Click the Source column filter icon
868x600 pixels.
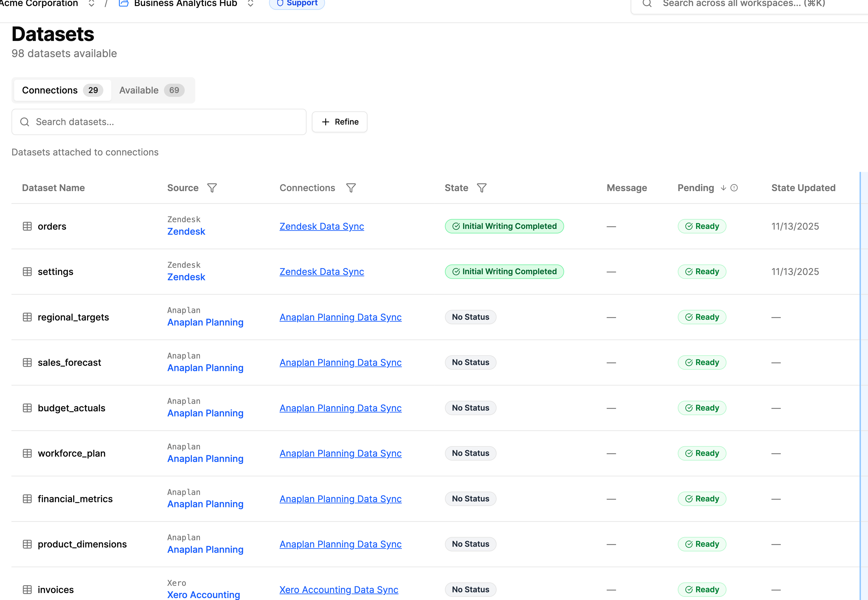pos(212,188)
